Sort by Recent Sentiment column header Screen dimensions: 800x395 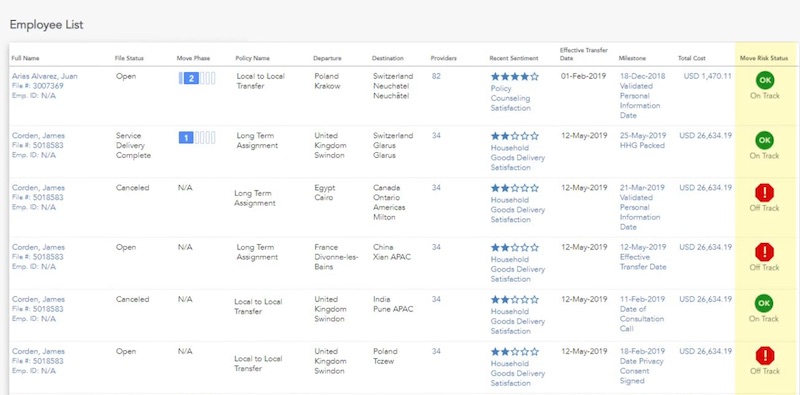[x=514, y=58]
